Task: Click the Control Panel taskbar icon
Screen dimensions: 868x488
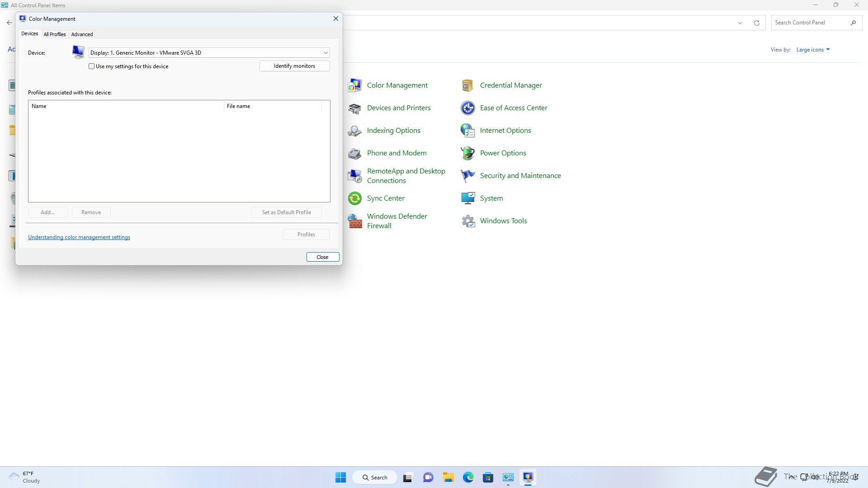Action: 508,477
